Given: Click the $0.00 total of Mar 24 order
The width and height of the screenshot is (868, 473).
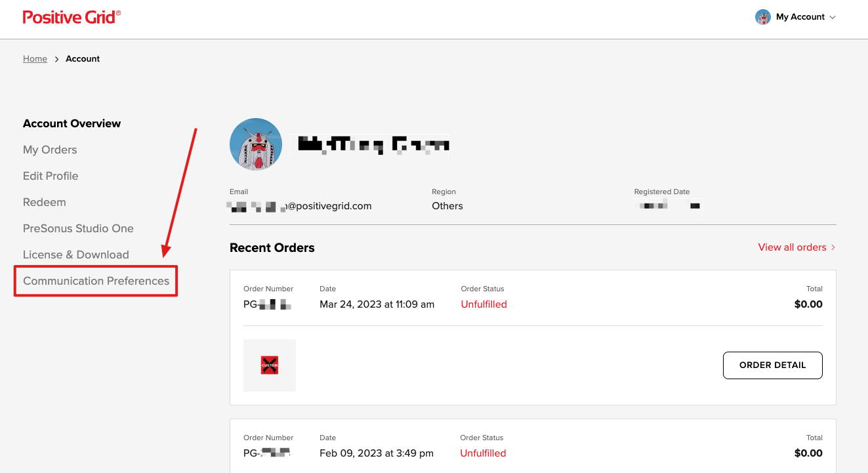Looking at the screenshot, I should click(x=808, y=304).
